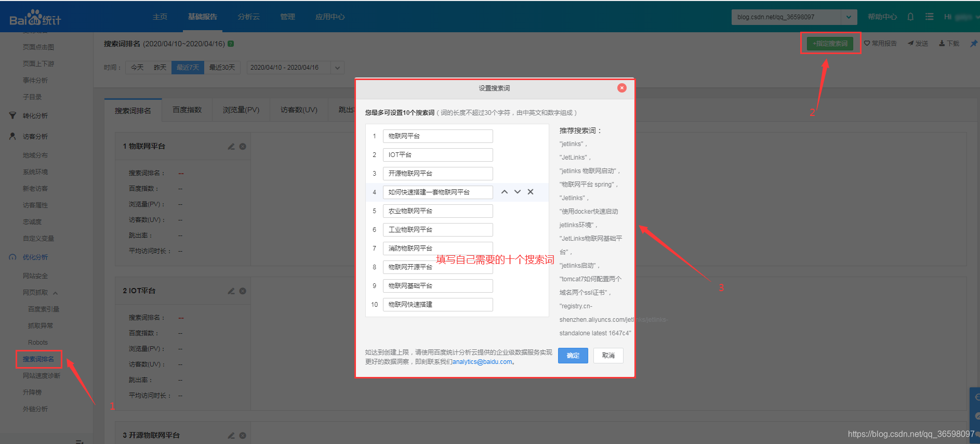Click the blue pin icon at top right

[x=973, y=44]
